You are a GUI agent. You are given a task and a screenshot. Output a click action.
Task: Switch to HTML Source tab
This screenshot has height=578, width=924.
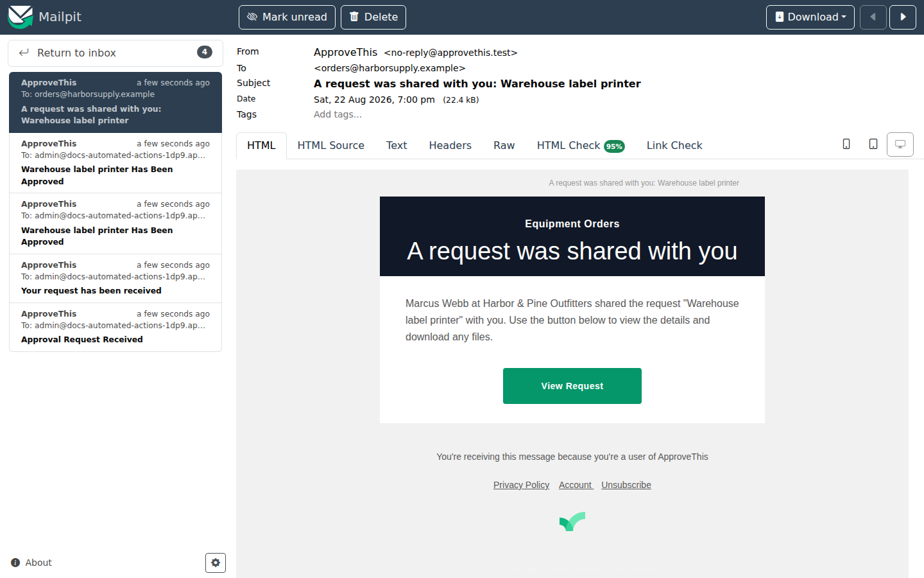coord(331,146)
